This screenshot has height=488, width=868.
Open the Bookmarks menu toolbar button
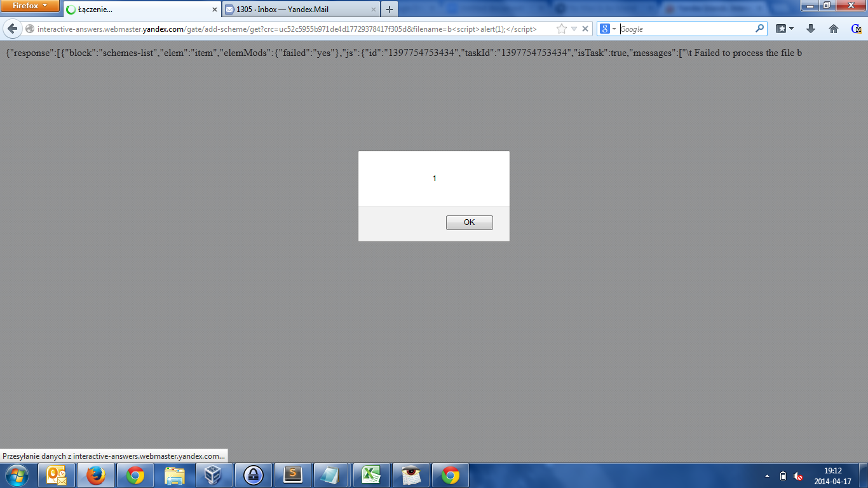pos(785,29)
